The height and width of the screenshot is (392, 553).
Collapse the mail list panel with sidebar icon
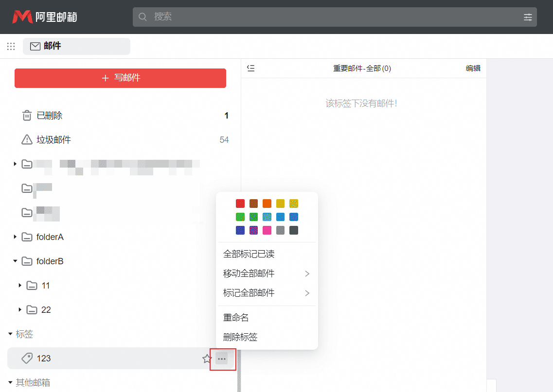[x=250, y=68]
